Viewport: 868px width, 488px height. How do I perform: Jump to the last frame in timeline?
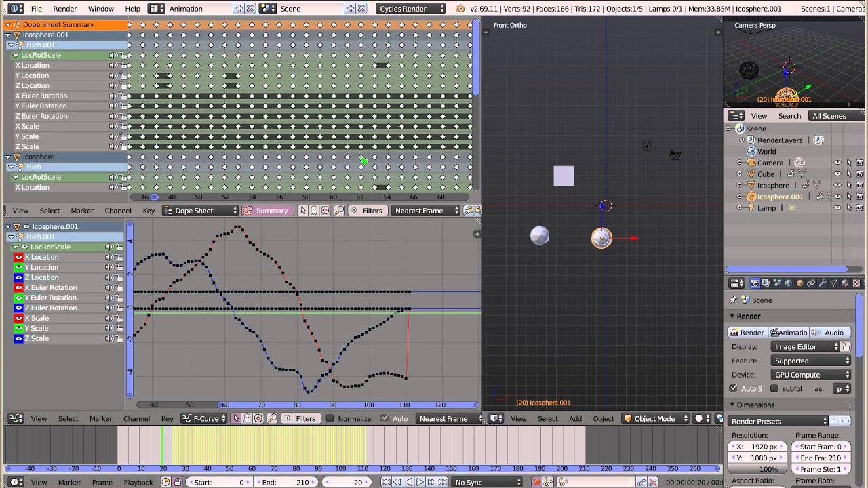point(442,482)
